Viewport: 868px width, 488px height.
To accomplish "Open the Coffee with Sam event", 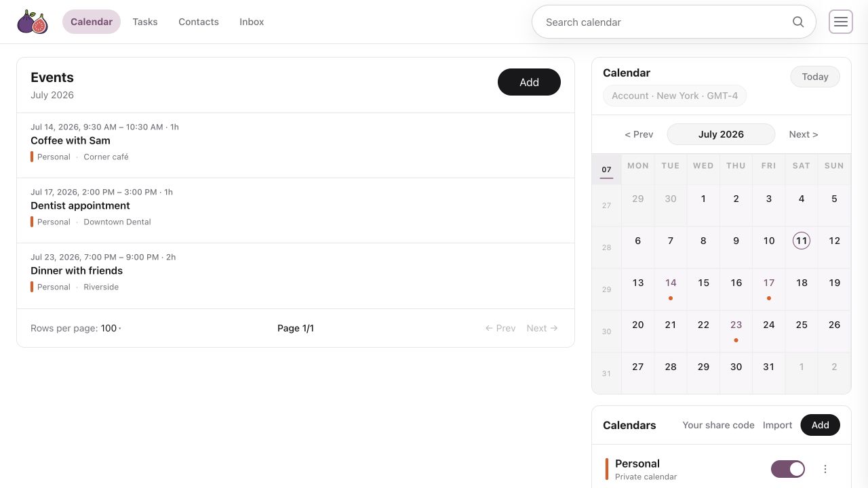I will click(296, 145).
